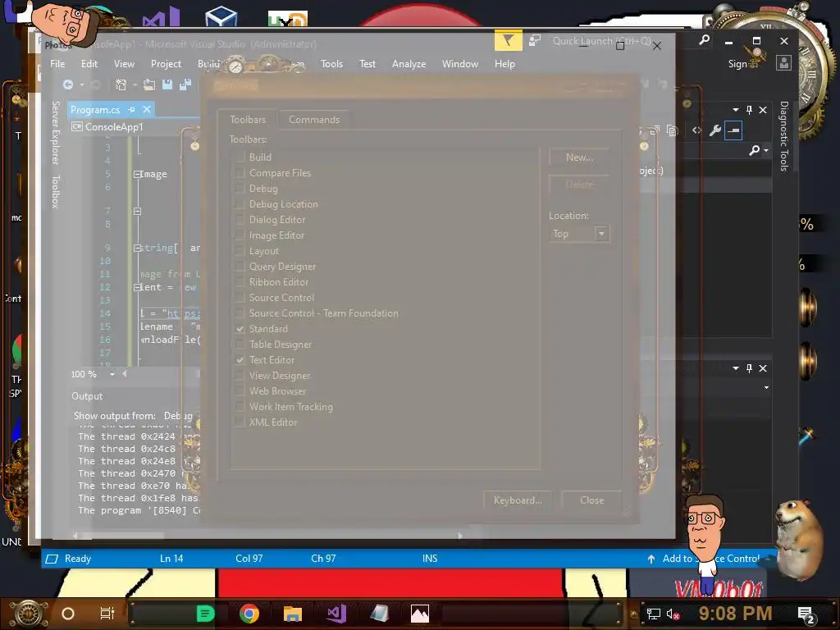Viewport: 840px width, 630px height.
Task: Pin the Program.cs tab
Action: click(131, 110)
